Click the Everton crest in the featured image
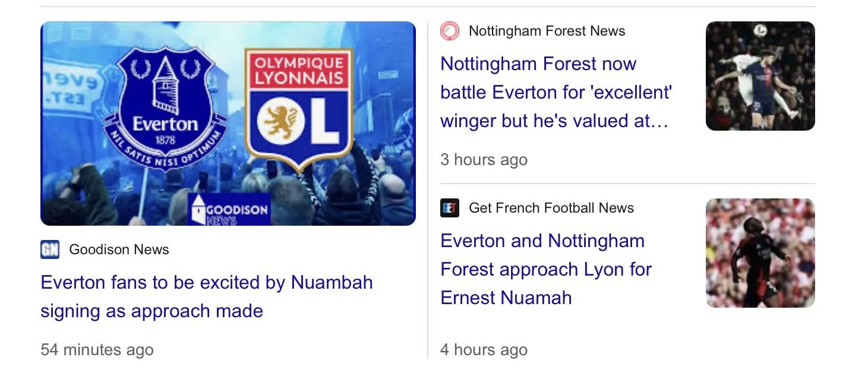 tap(165, 107)
